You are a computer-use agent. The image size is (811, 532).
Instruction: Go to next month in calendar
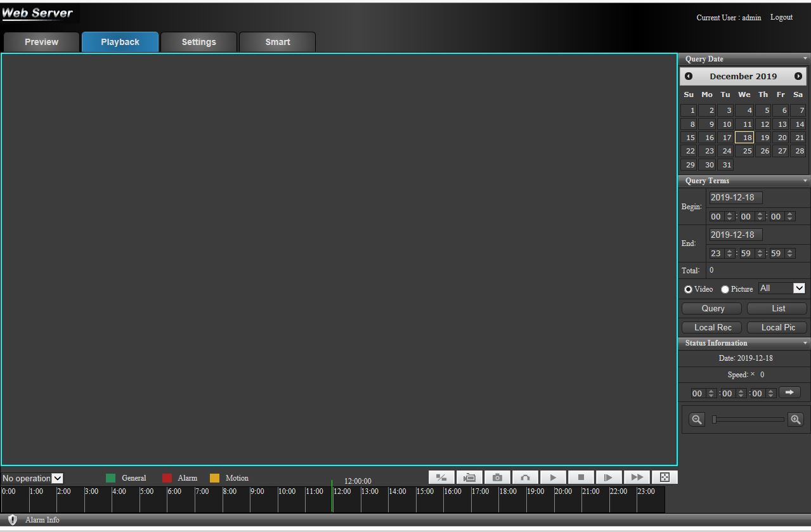coord(798,76)
